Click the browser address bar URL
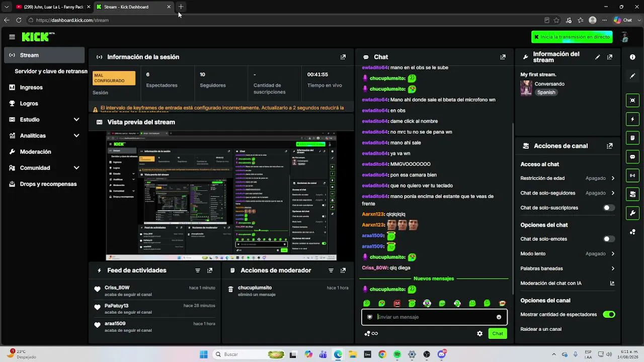This screenshot has height=362, width=644. 72,20
